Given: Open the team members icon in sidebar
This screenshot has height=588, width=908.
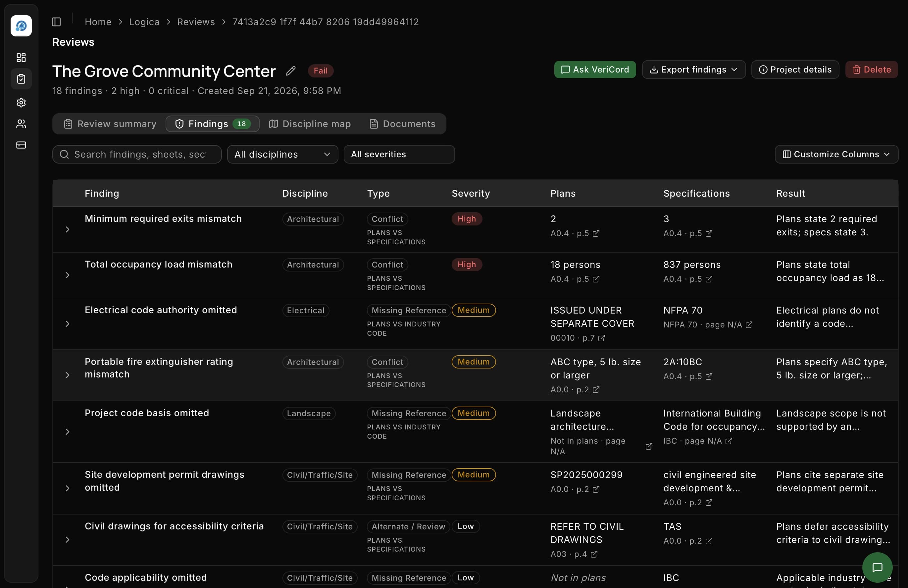Looking at the screenshot, I should pos(21,124).
